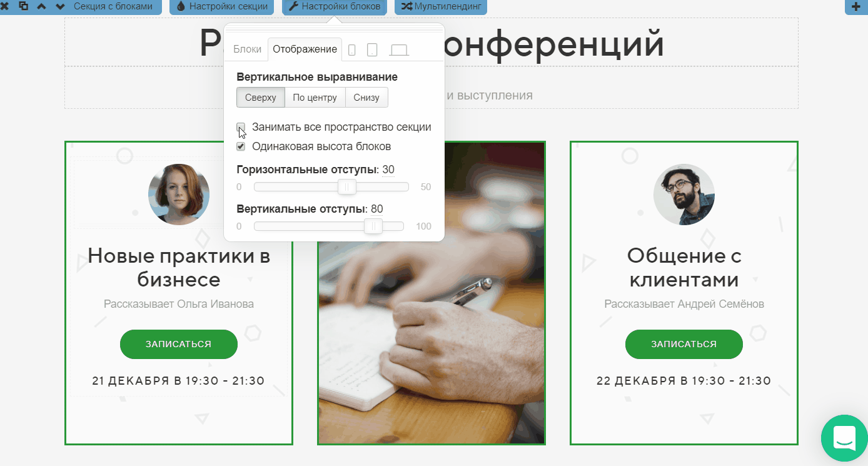Select the Отображение tab
The width and height of the screenshot is (868, 466).
[x=305, y=49]
